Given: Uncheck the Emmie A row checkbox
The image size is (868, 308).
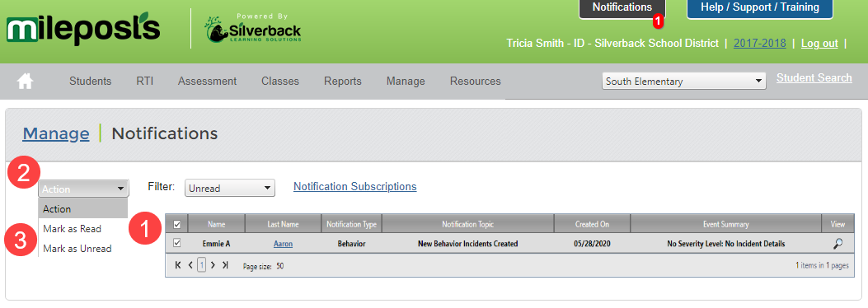Looking at the screenshot, I should click(x=177, y=243).
